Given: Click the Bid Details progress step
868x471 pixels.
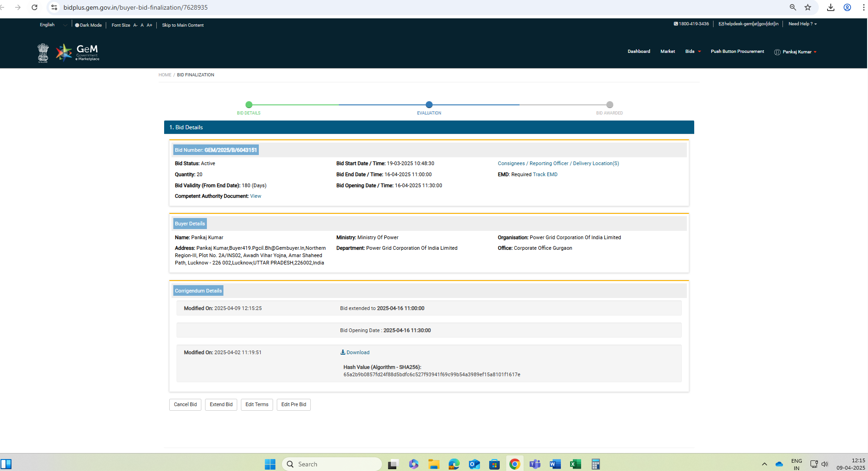Looking at the screenshot, I should pyautogui.click(x=249, y=105).
